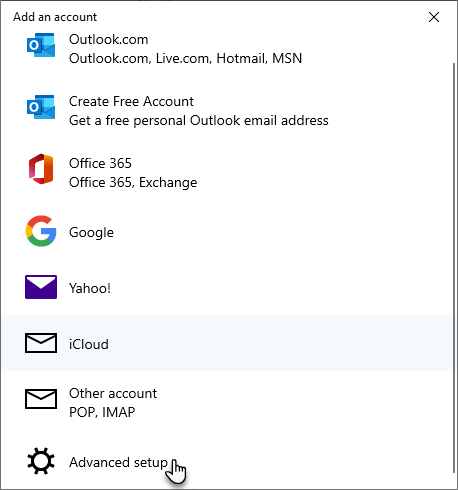Click the Other account envelope icon
Image resolution: width=458 pixels, height=490 pixels.
[41, 399]
